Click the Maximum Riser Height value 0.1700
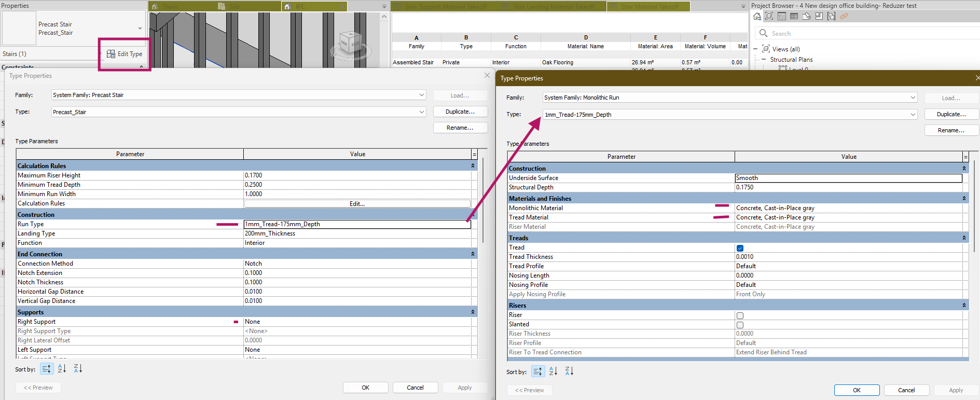Image resolution: width=980 pixels, height=400 pixels. tap(357, 175)
